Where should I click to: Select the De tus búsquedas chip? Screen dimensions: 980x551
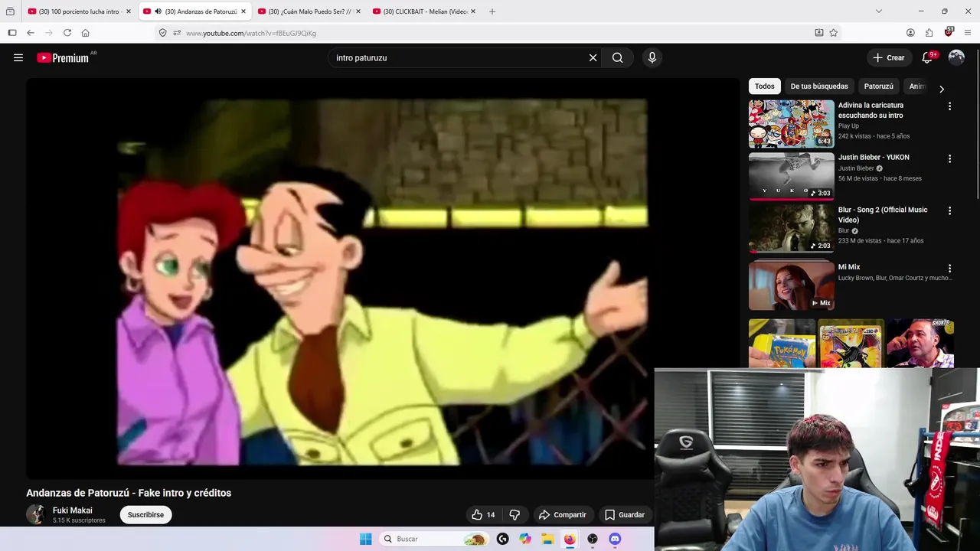point(819,86)
